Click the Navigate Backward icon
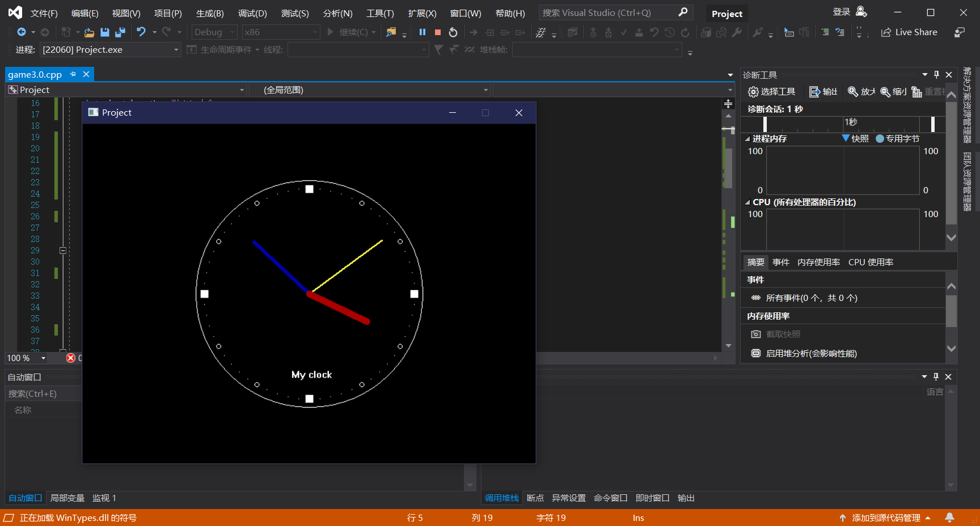980x526 pixels. click(22, 32)
